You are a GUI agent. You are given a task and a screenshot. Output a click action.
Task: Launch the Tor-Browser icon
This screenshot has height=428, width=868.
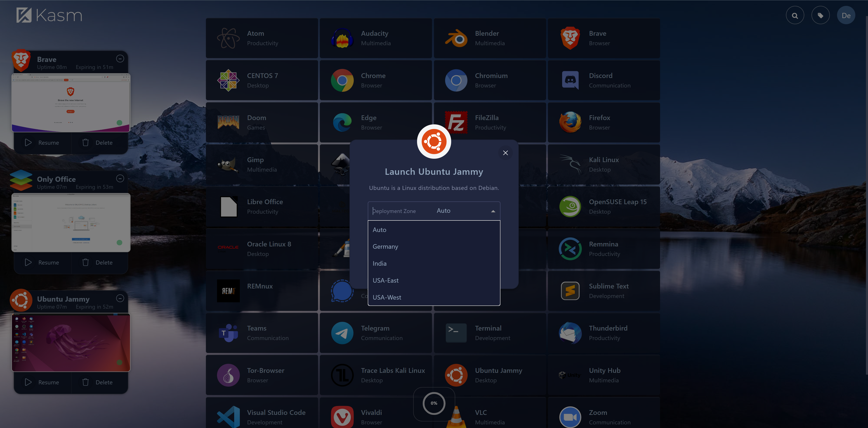coord(229,375)
